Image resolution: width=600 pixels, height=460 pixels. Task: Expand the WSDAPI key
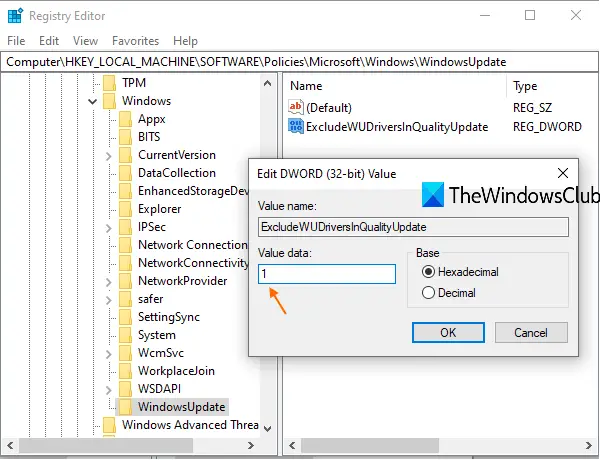109,390
